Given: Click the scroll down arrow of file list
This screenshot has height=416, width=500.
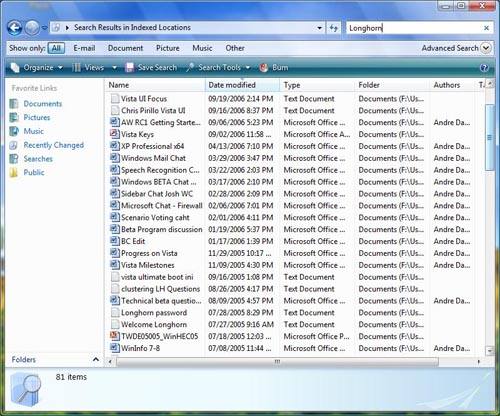Looking at the screenshot, I should pos(490,351).
